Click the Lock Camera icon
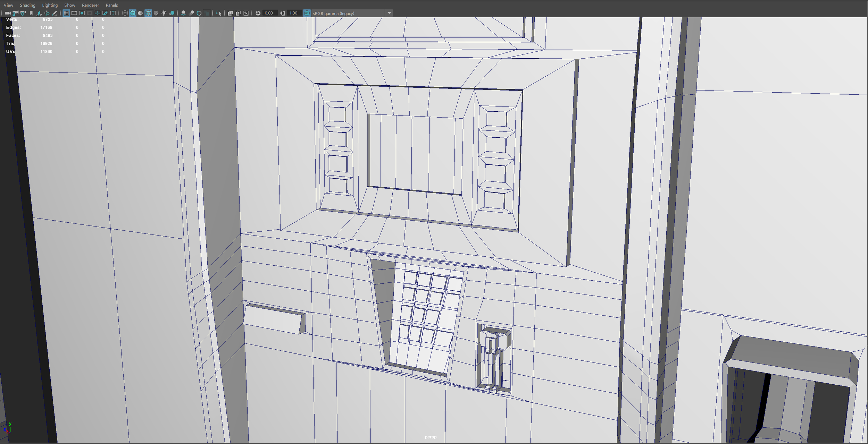 pos(15,13)
